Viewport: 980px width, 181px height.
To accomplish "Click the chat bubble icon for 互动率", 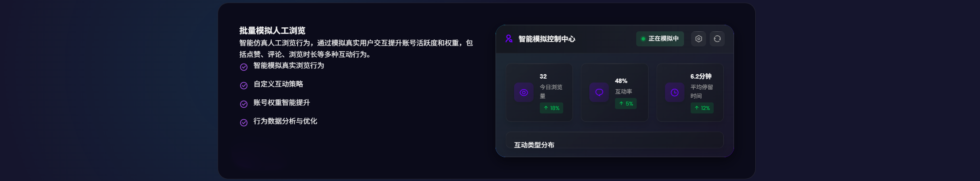I will coord(599,93).
